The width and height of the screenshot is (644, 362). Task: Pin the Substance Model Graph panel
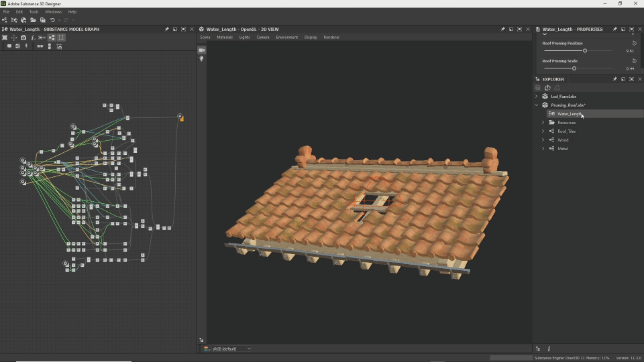167,29
